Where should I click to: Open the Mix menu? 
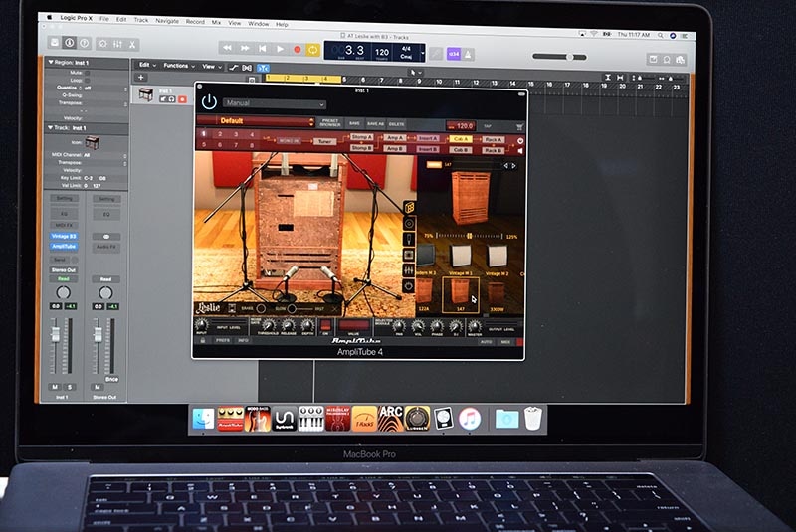pos(216,22)
